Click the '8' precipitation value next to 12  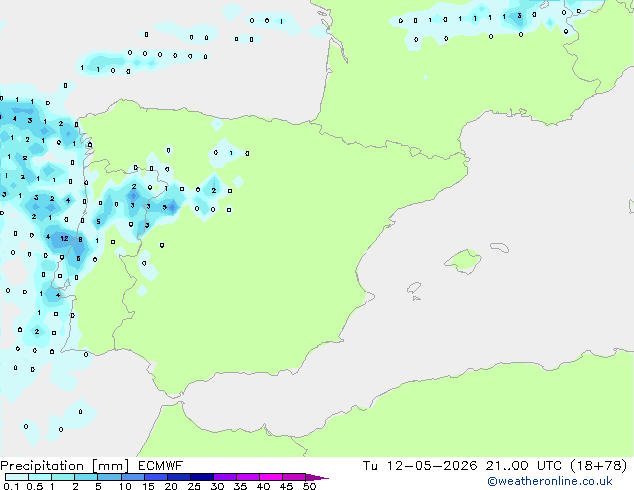pyautogui.click(x=80, y=240)
